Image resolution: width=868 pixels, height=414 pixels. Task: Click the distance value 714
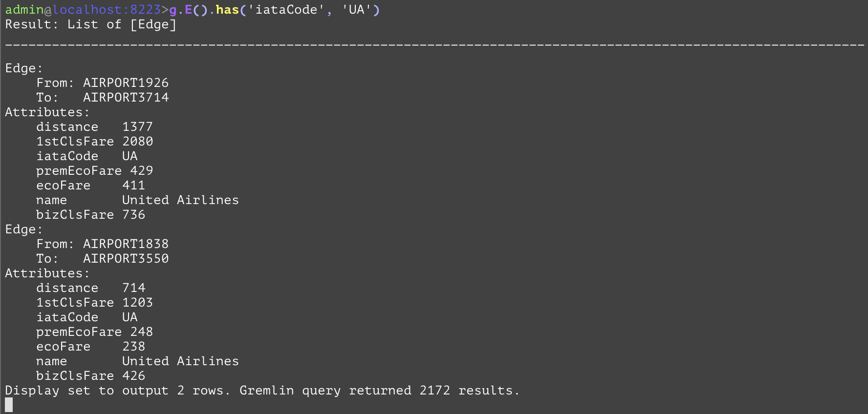tap(133, 288)
